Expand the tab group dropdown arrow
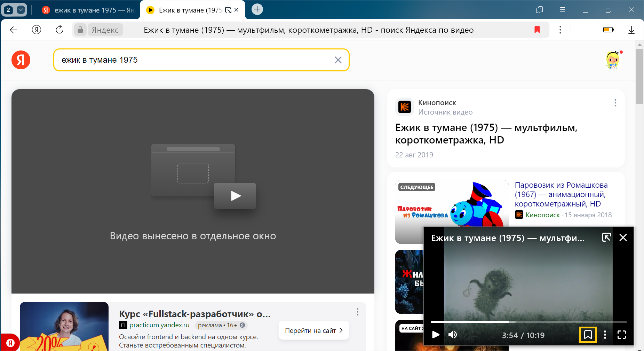This screenshot has height=351, width=644. coord(21,10)
